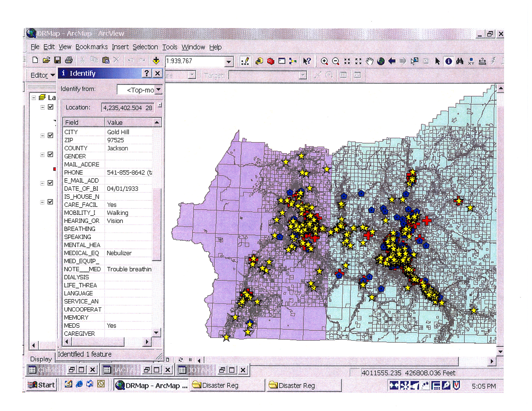
Task: Open the Editor dropdown button
Action: [42, 75]
